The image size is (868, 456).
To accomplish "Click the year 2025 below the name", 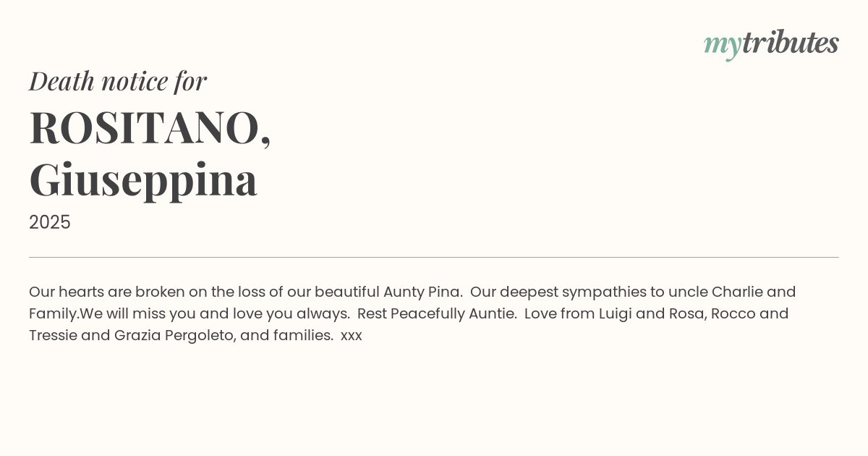I will coord(50,222).
